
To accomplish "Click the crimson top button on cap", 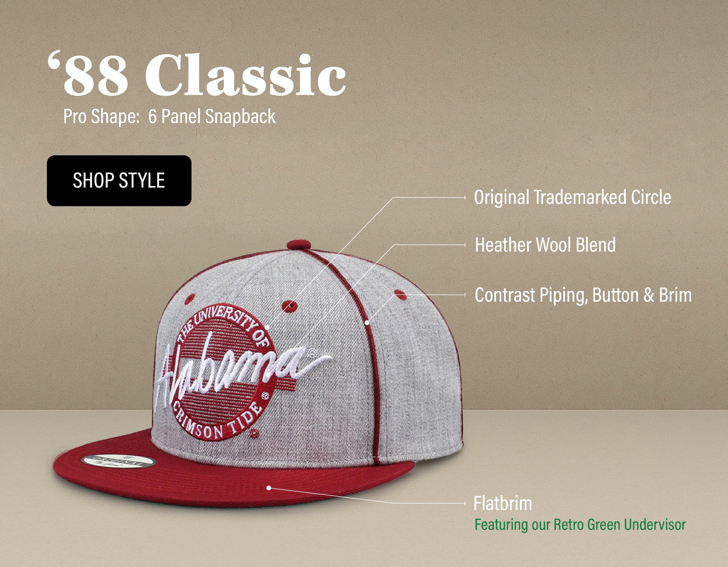I will click(298, 245).
